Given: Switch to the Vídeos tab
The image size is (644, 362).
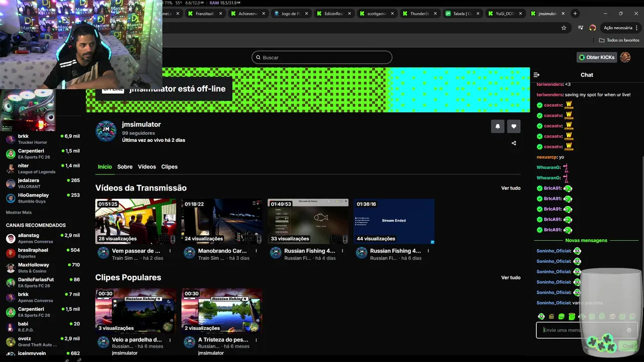Looking at the screenshot, I should click(147, 167).
